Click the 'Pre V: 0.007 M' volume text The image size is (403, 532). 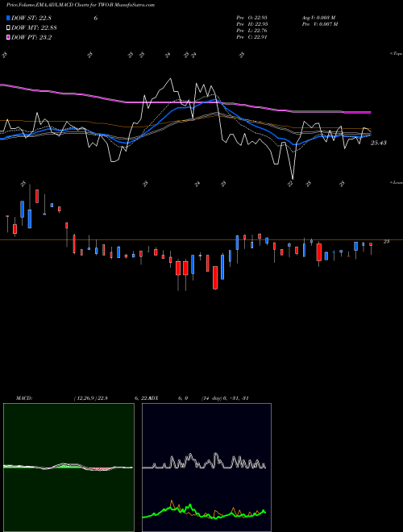click(321, 24)
